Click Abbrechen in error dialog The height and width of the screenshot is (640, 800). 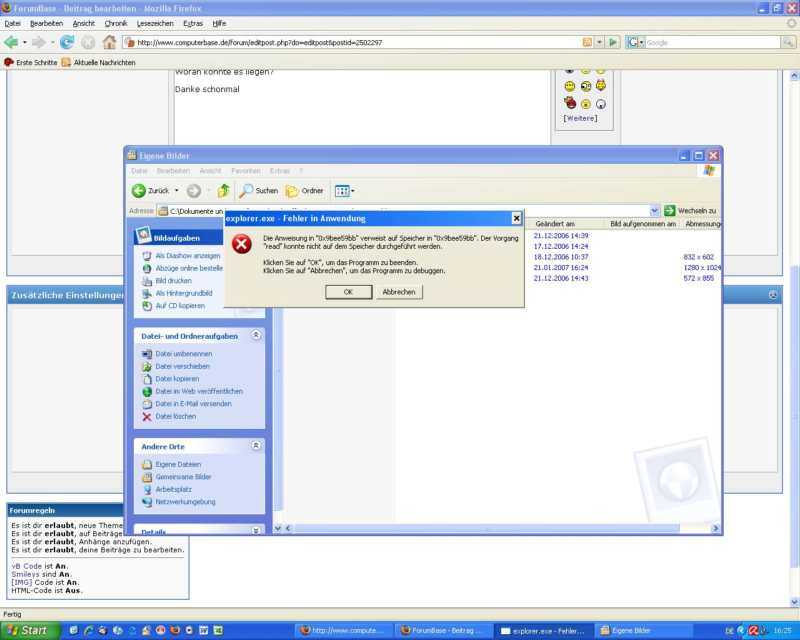pyautogui.click(x=399, y=292)
